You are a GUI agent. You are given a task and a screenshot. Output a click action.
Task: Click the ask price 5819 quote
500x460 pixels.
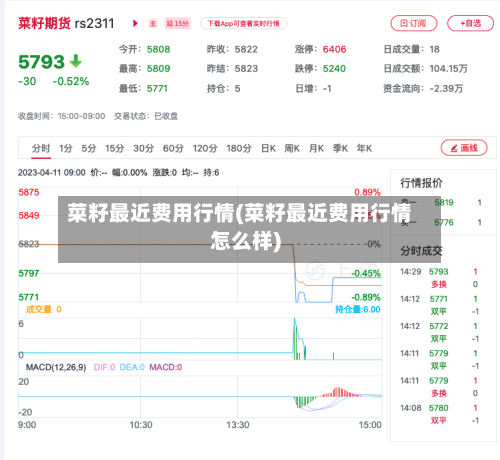444,203
